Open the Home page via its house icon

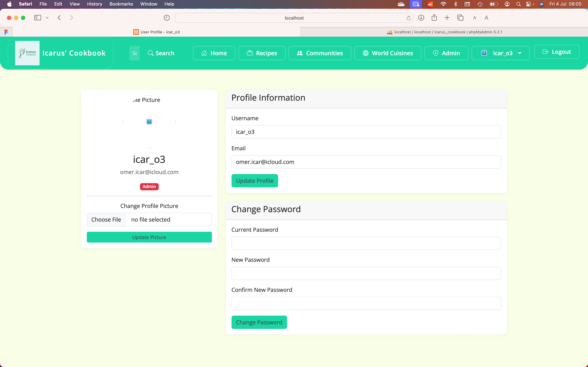click(204, 53)
